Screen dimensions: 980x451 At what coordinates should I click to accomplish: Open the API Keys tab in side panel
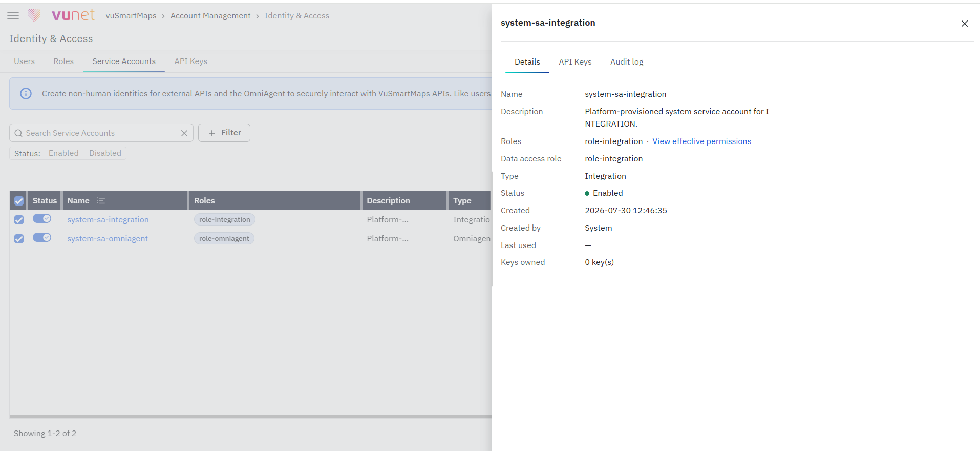[x=575, y=62]
